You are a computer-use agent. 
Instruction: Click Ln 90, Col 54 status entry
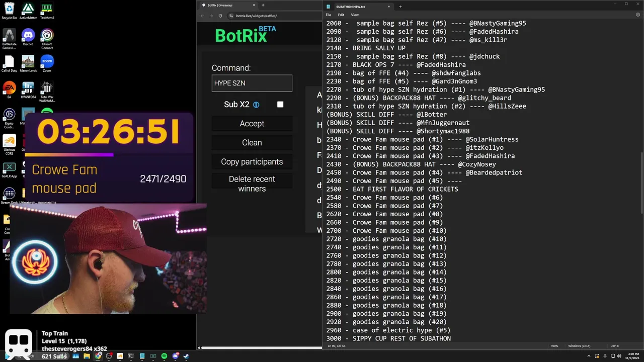[336, 346]
